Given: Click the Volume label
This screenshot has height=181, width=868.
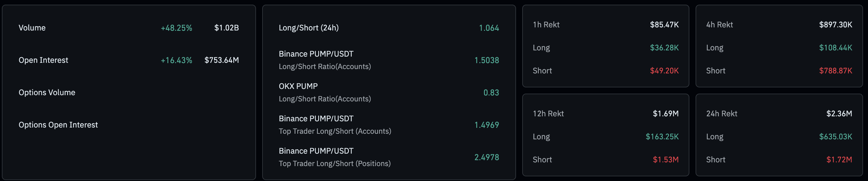Looking at the screenshot, I should [x=32, y=28].
